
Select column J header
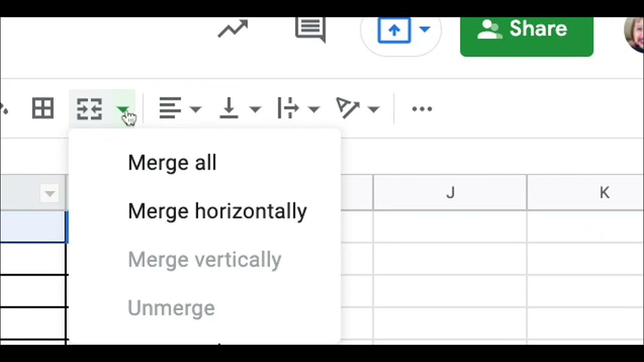tap(450, 193)
